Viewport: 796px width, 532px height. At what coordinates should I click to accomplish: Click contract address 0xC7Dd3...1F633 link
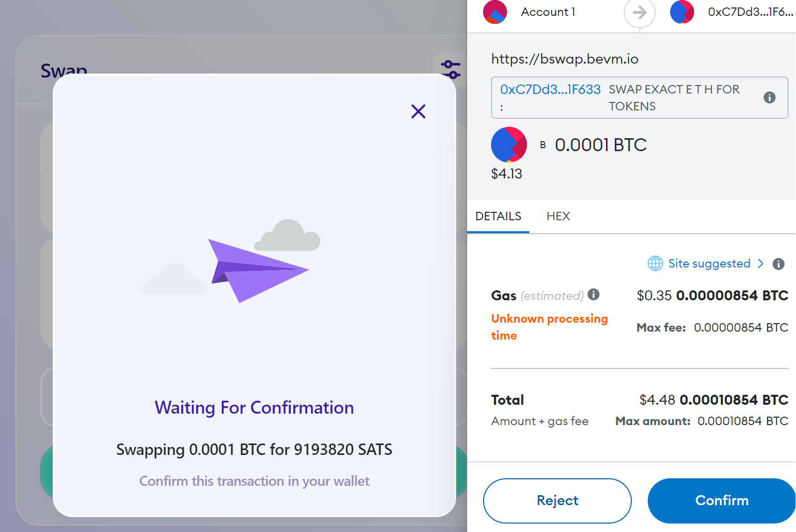click(550, 89)
